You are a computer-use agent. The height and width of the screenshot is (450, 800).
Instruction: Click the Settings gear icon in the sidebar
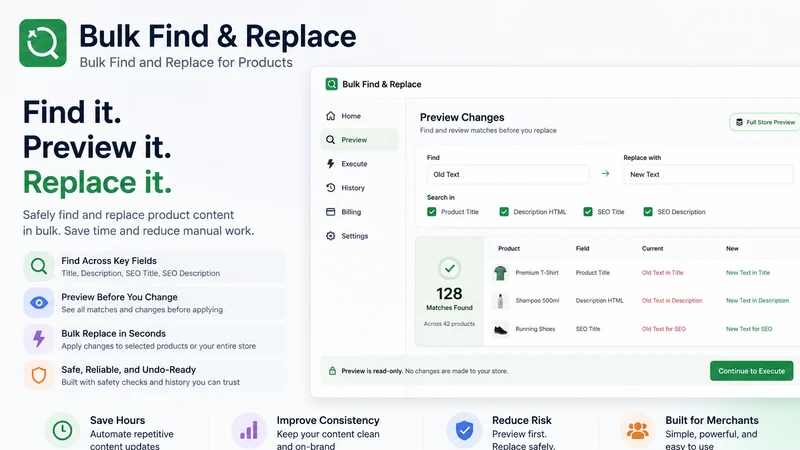pos(331,236)
